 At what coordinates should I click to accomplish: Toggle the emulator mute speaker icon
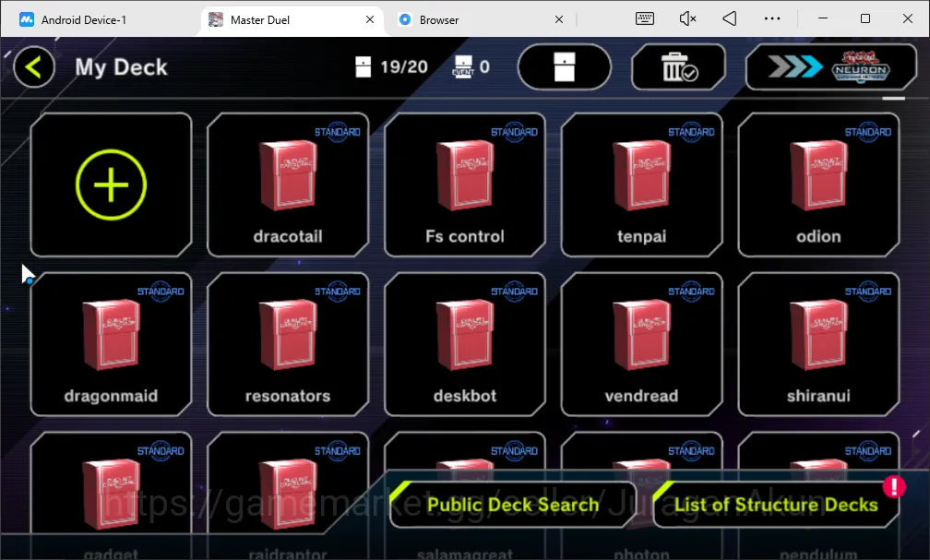pos(687,18)
